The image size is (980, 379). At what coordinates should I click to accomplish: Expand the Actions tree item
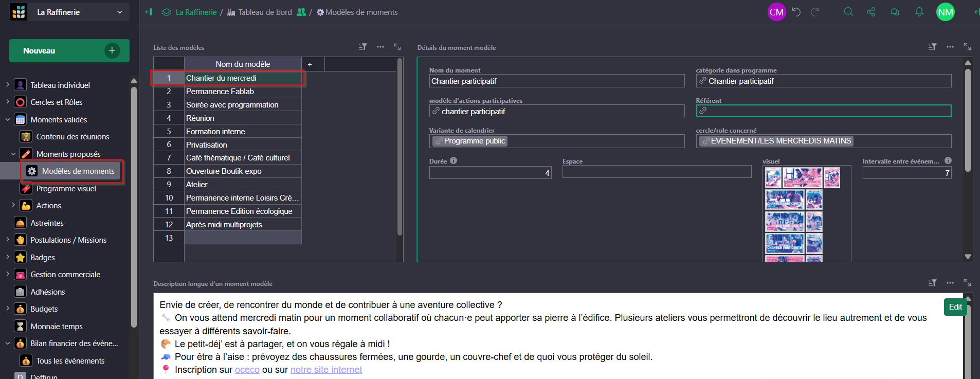tap(13, 205)
